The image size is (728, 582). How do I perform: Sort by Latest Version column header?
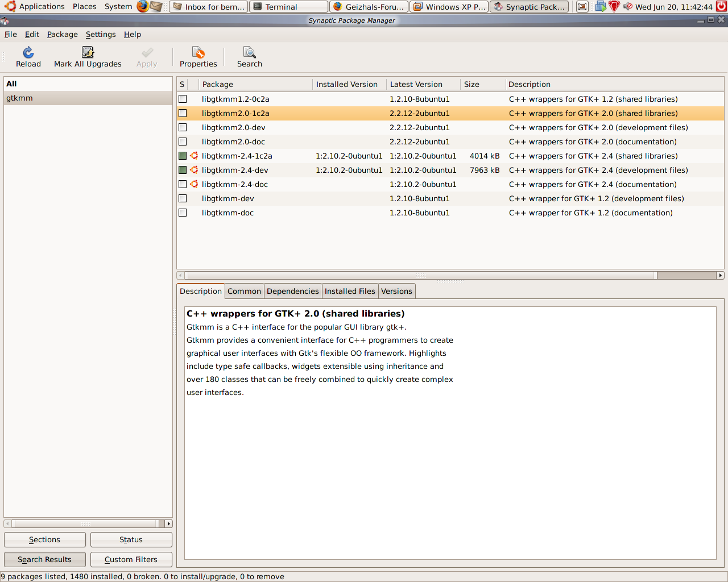pos(424,84)
